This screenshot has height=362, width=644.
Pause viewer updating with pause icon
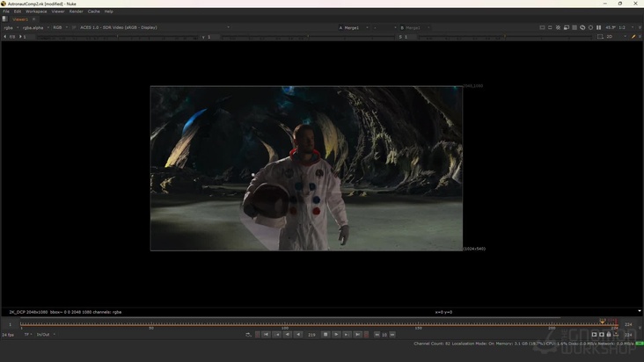(x=599, y=27)
